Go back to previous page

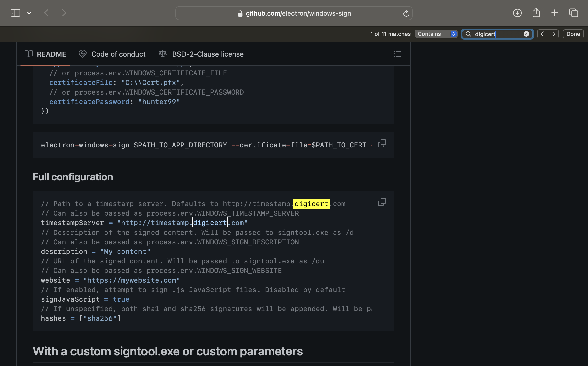[x=46, y=13]
